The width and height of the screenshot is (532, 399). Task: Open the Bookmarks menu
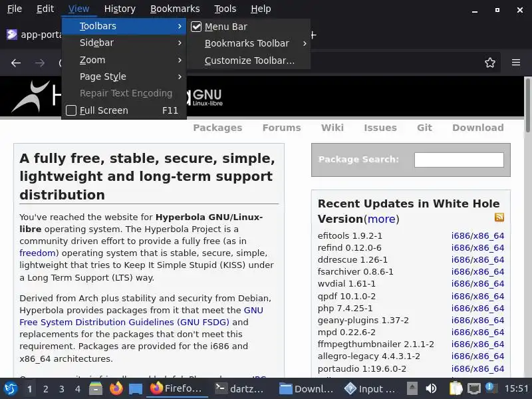click(175, 9)
